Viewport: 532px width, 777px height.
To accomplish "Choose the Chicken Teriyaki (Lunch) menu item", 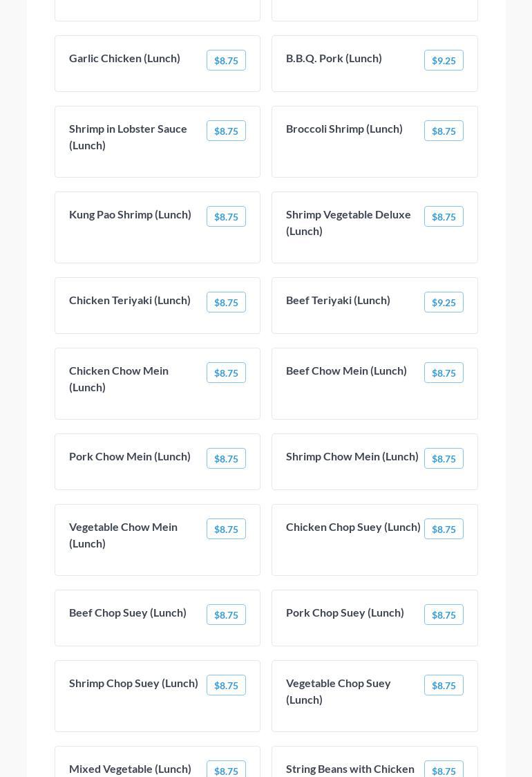I will point(130,301).
